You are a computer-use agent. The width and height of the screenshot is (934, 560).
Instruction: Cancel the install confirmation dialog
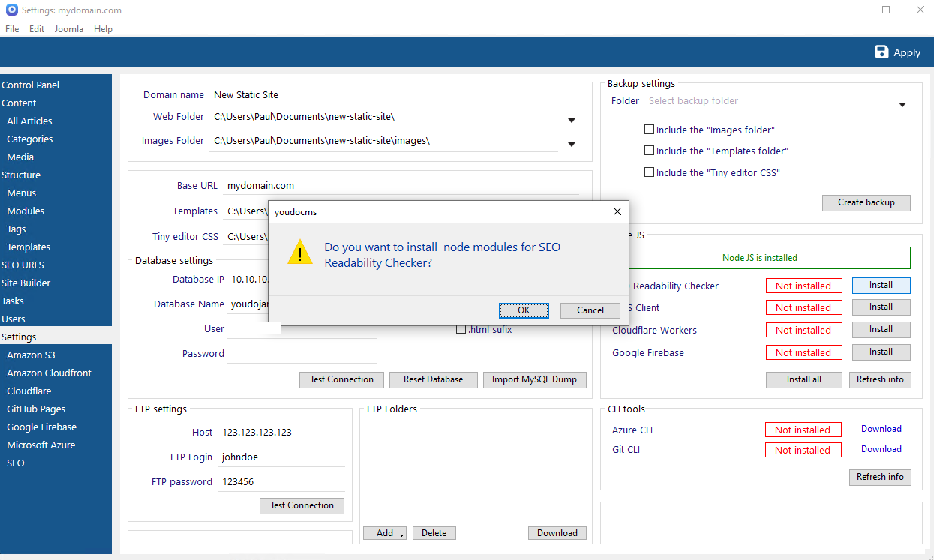coord(590,310)
